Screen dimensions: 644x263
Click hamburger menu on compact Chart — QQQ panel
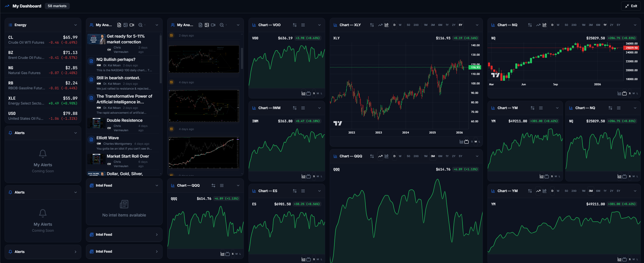point(222,185)
